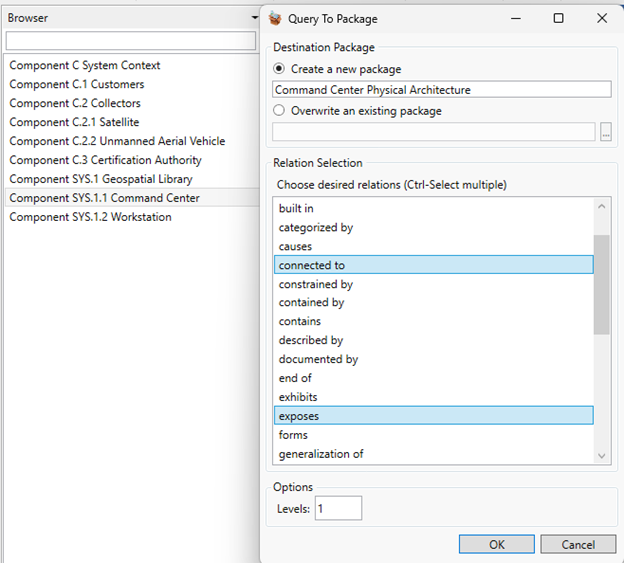Select Overwrite an existing package option

click(x=279, y=111)
